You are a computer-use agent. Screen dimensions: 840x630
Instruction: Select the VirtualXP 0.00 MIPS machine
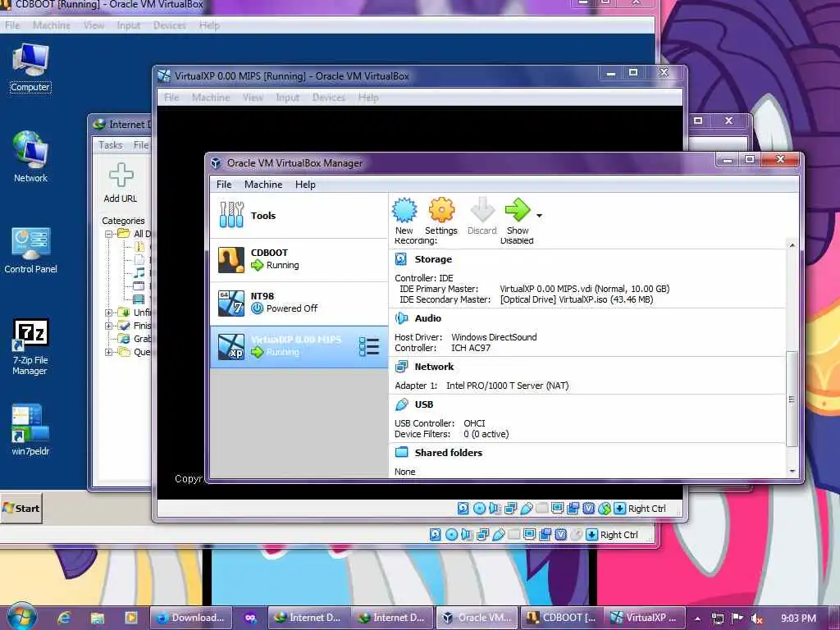(299, 347)
